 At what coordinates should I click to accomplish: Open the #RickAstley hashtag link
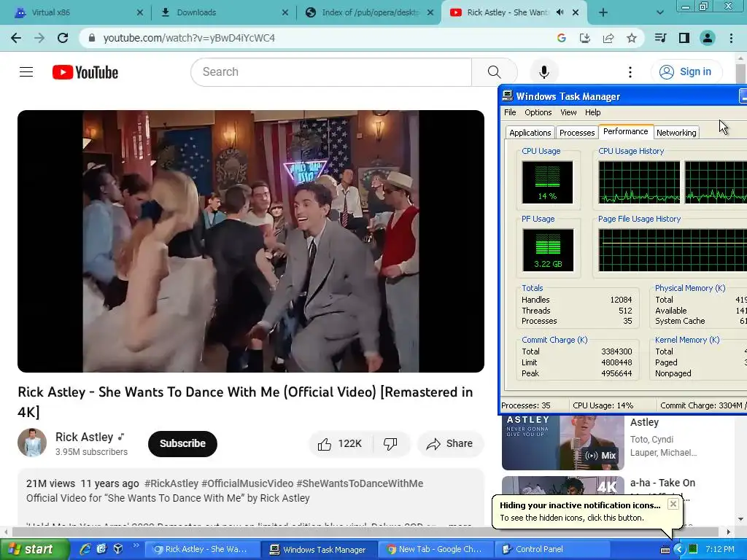point(171,483)
